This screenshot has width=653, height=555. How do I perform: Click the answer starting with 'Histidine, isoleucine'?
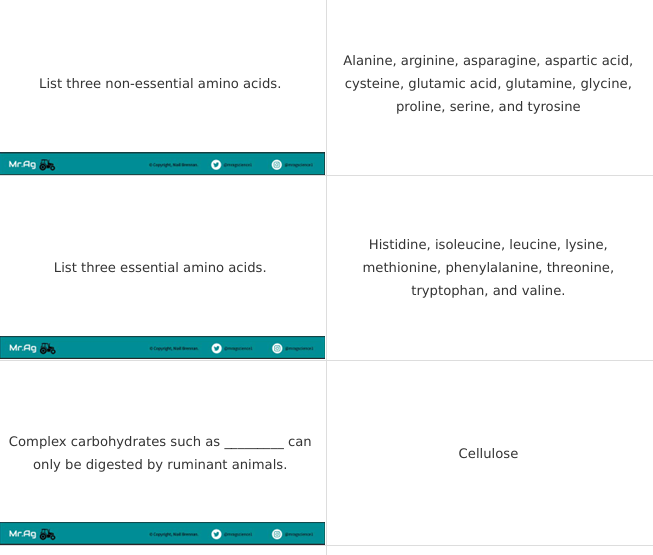pos(488,267)
